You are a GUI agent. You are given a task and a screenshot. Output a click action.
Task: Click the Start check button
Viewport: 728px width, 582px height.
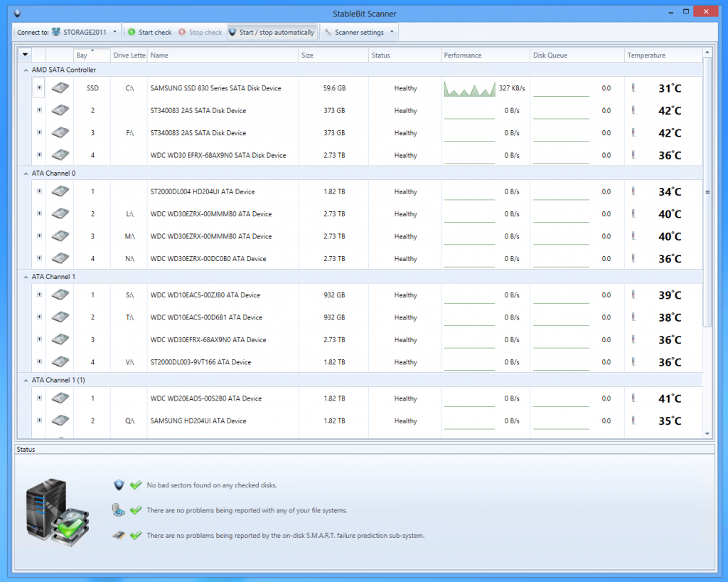point(149,31)
